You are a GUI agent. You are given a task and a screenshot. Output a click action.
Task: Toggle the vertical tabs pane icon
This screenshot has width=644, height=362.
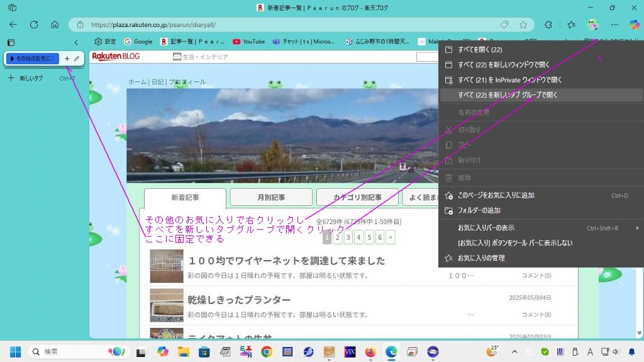(x=11, y=42)
